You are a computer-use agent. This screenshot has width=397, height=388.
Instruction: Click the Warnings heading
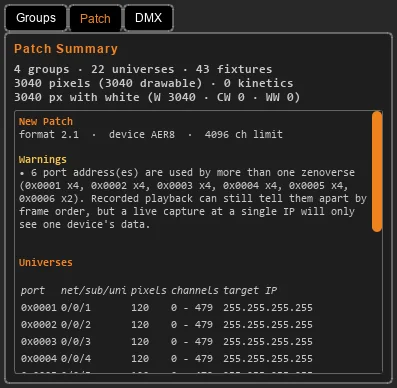(x=43, y=159)
